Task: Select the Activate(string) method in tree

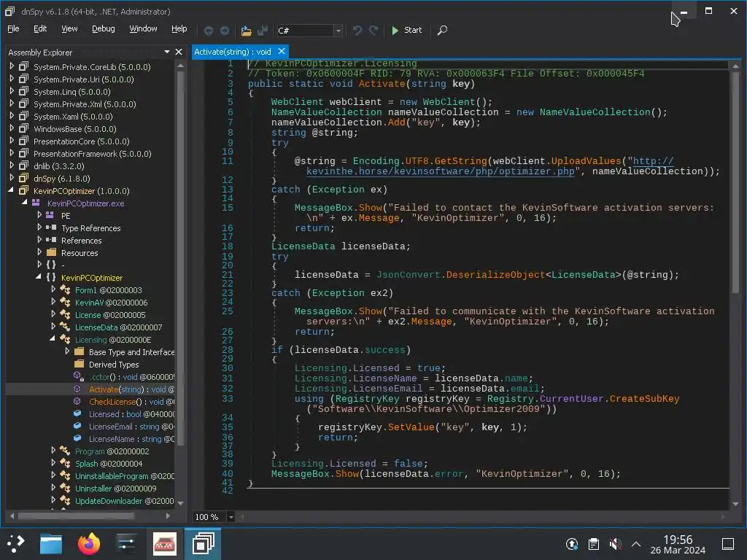Action: click(131, 389)
